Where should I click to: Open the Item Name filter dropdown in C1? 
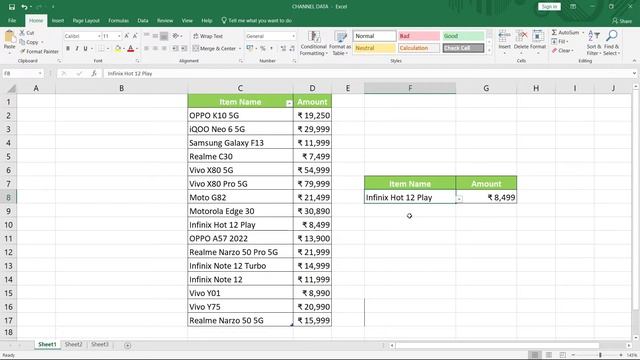tap(289, 103)
